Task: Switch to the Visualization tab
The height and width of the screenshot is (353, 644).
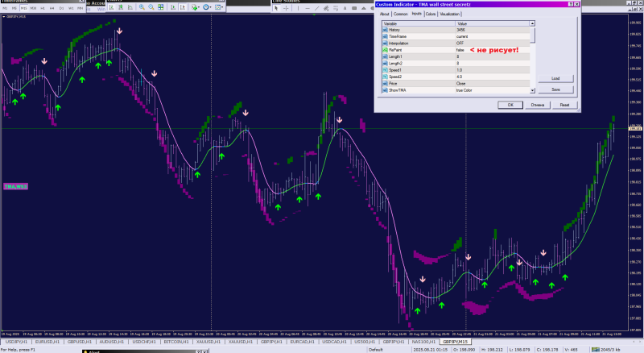Action: click(450, 14)
